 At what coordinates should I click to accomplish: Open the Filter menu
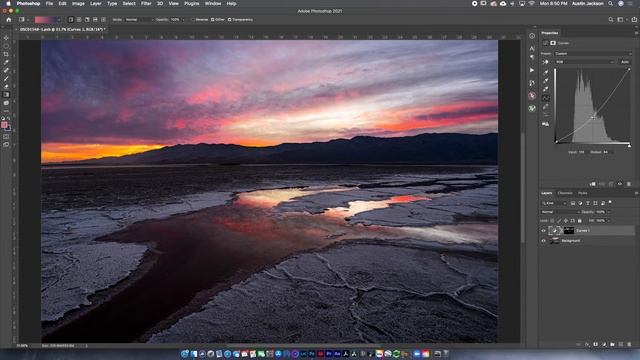(146, 3)
